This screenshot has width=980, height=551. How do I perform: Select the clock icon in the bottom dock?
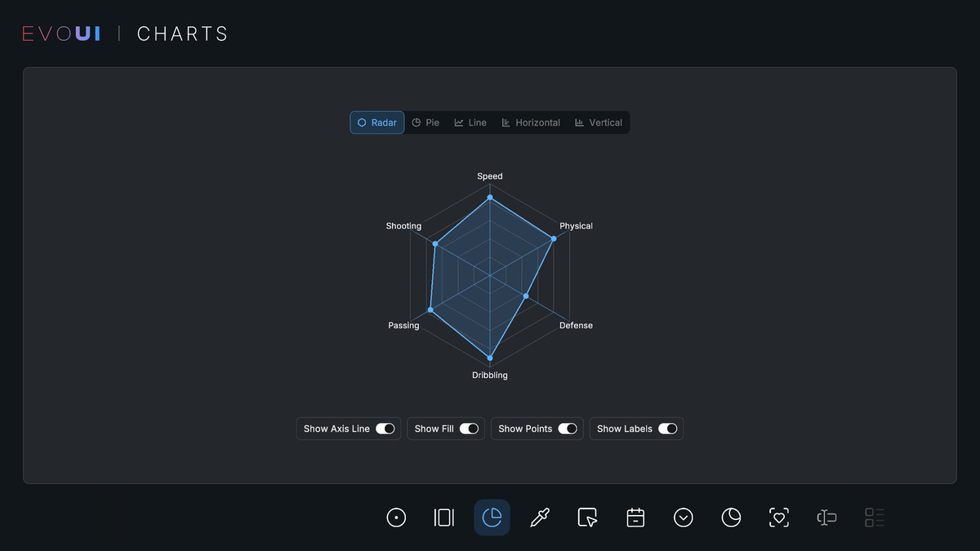point(731,517)
